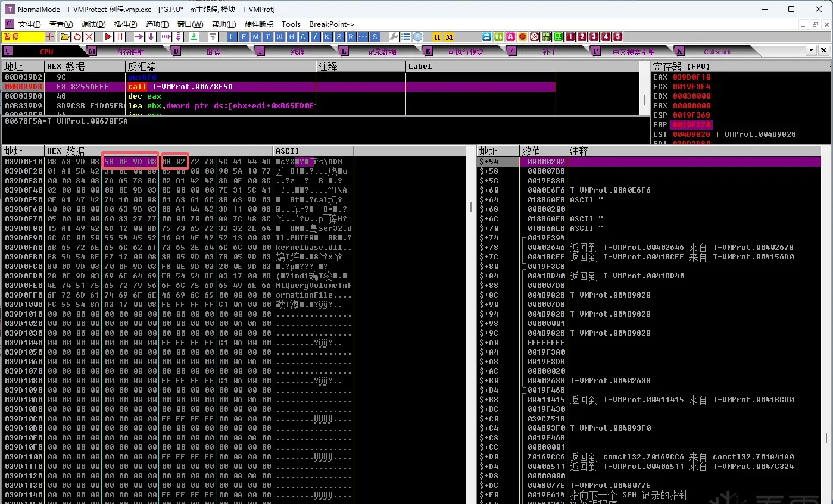Open the tab list dropdown arrow

point(812,51)
